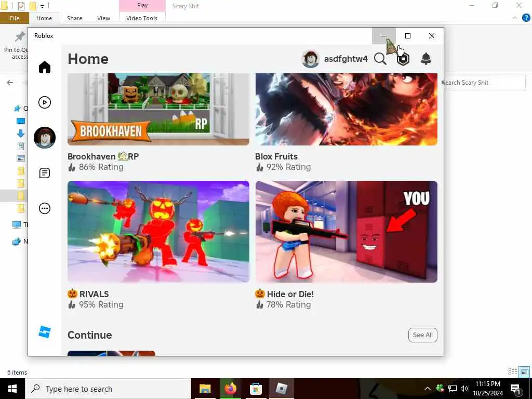The image size is (532, 399).
Task: Open the Hide or Die! game thumbnail
Action: [347, 232]
